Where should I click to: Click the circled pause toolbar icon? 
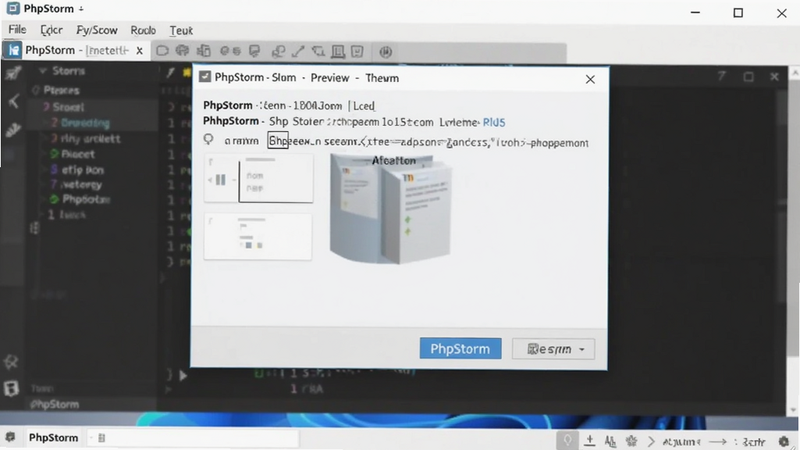[x=386, y=52]
